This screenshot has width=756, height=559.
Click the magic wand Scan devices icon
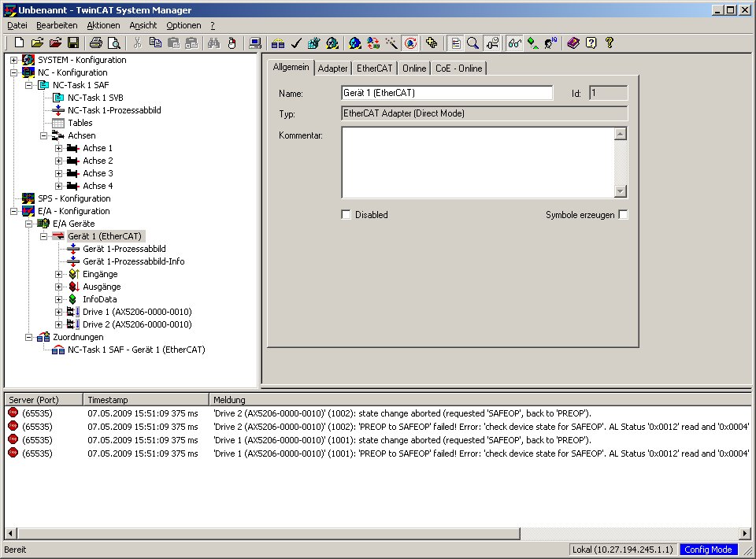tap(391, 43)
